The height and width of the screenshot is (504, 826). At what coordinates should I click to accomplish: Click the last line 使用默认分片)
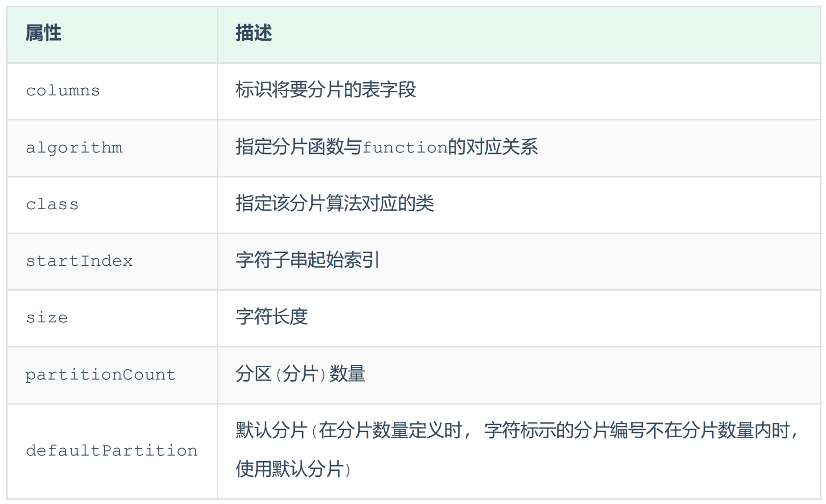[x=293, y=469]
